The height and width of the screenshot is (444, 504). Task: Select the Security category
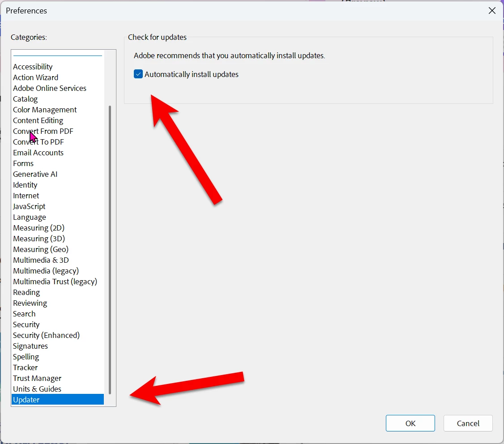click(x=26, y=324)
